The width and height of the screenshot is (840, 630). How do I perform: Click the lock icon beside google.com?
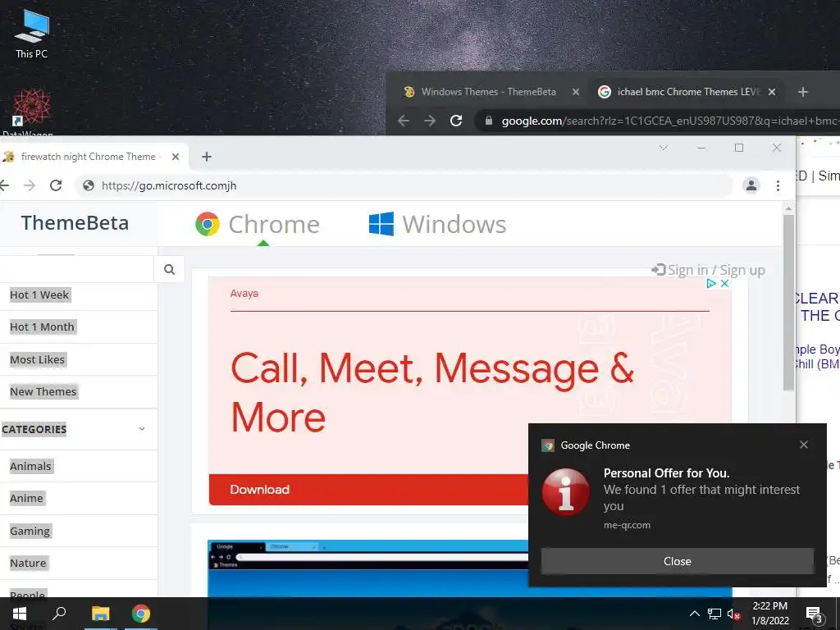click(489, 121)
